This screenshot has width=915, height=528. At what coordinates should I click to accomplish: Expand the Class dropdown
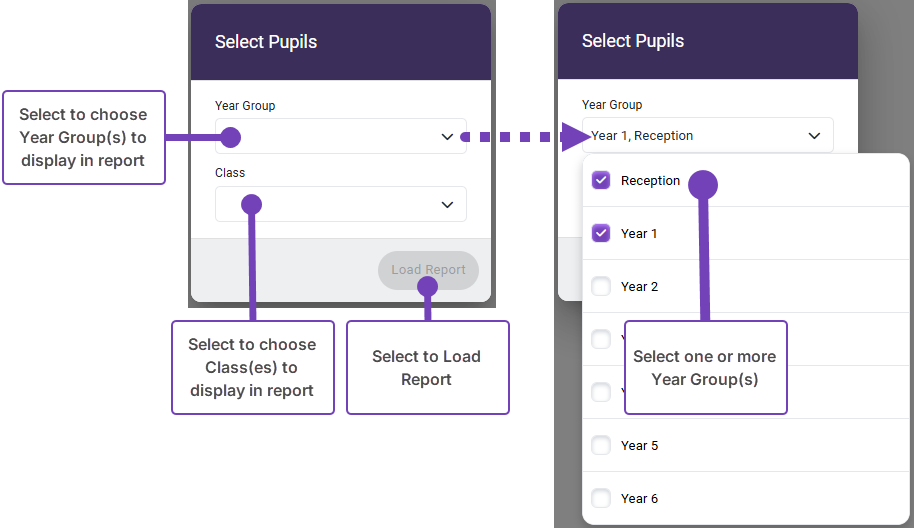click(x=447, y=205)
